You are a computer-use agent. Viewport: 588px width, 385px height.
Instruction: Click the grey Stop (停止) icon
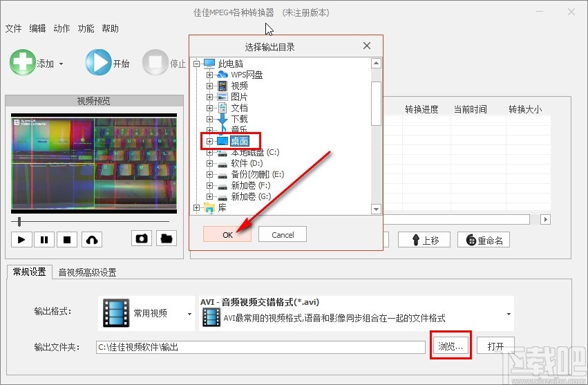pos(155,62)
